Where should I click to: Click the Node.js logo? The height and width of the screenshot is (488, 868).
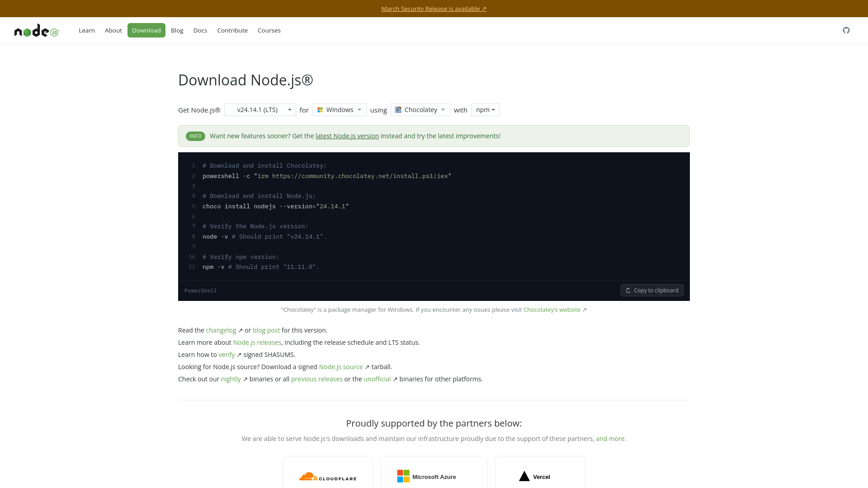pyautogui.click(x=37, y=30)
